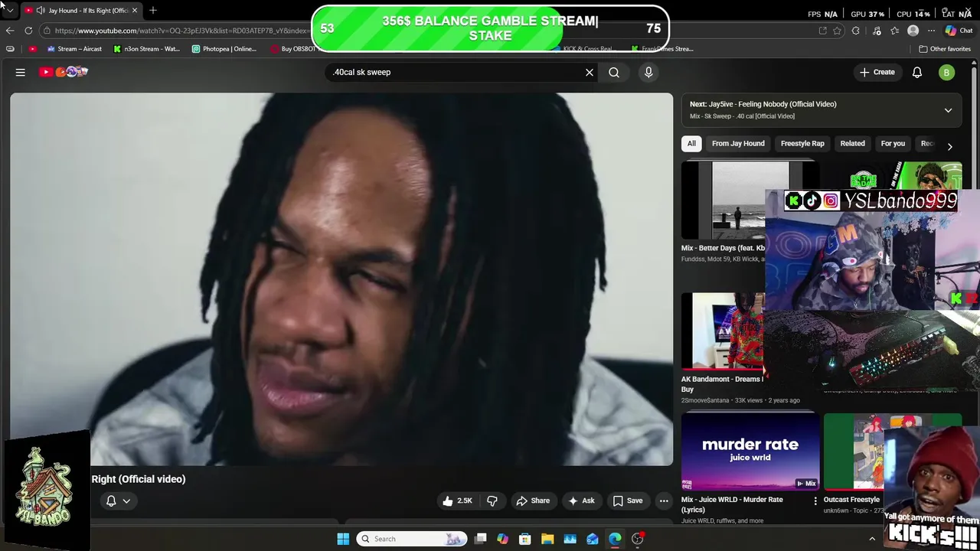Mute the Jay Hound tab speaker icon
This screenshot has height=551, width=980.
pos(40,11)
